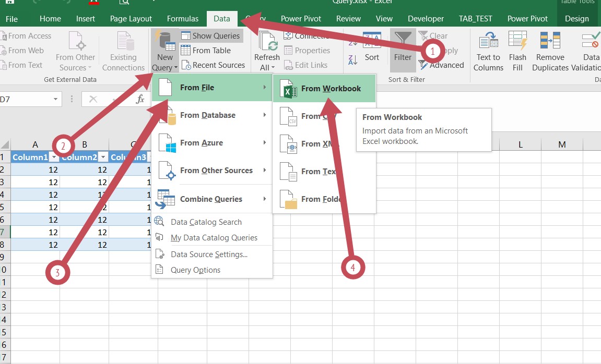Select column M header
The width and height of the screenshot is (601, 364).
tap(562, 144)
